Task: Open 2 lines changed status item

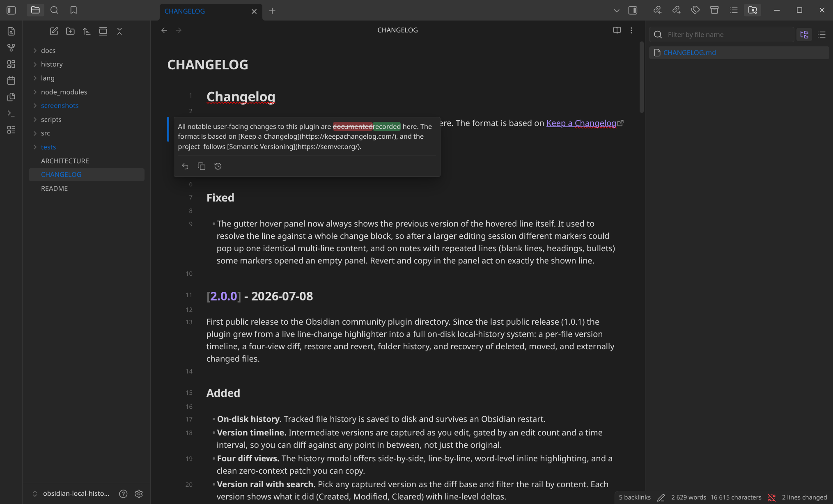Action: 804,497
